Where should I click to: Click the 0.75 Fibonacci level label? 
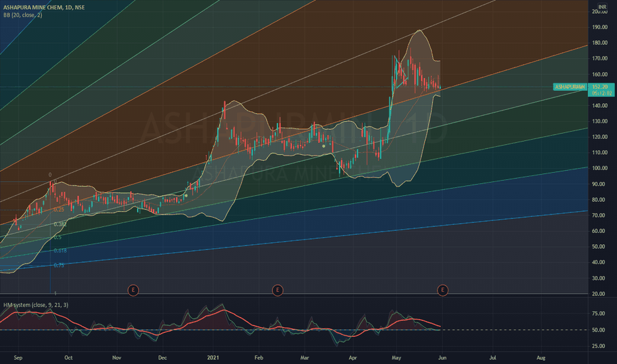pyautogui.click(x=59, y=265)
